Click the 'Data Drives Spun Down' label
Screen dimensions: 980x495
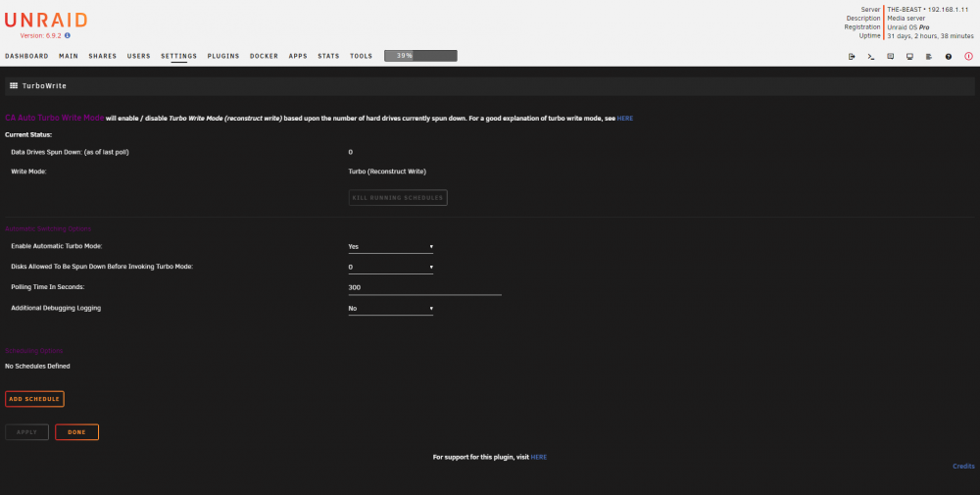70,153
